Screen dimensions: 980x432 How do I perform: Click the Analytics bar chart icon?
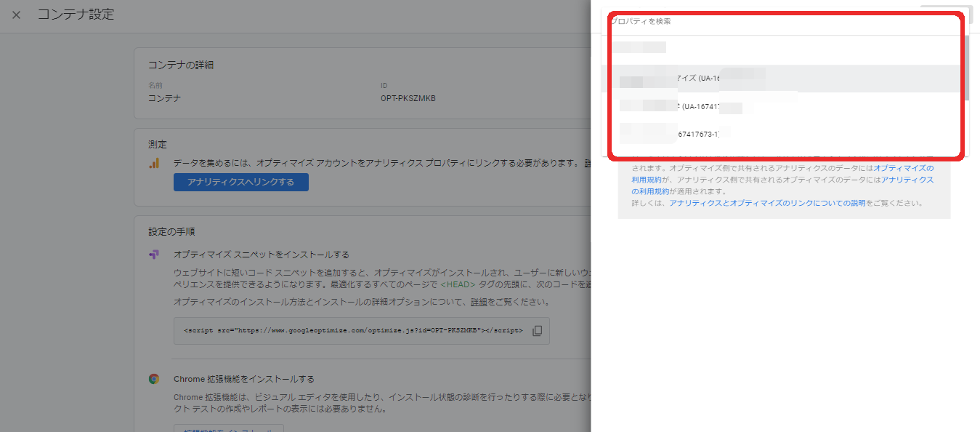[154, 163]
